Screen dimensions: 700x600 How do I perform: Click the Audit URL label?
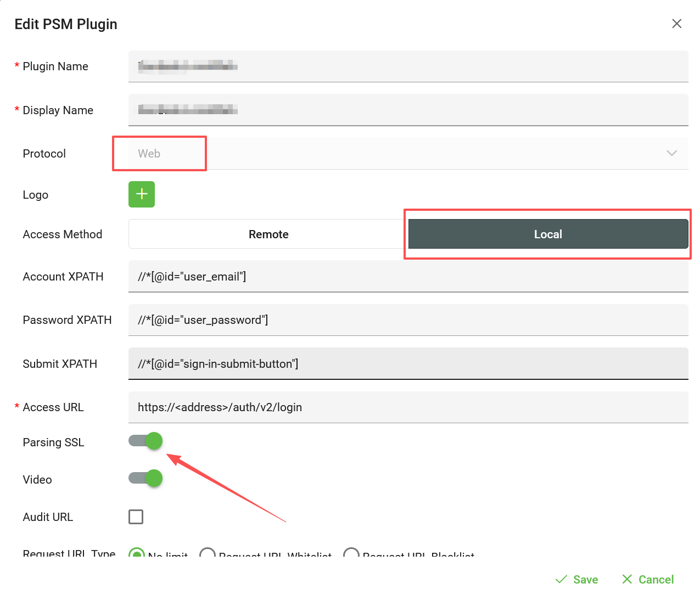click(x=48, y=517)
